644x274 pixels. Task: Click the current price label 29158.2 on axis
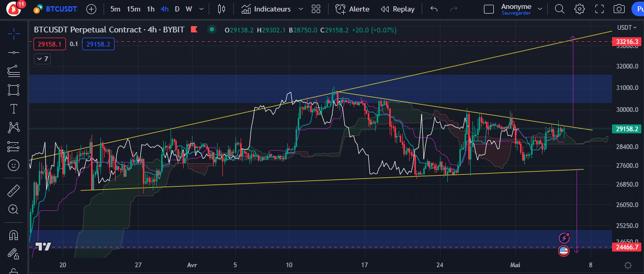click(x=627, y=129)
